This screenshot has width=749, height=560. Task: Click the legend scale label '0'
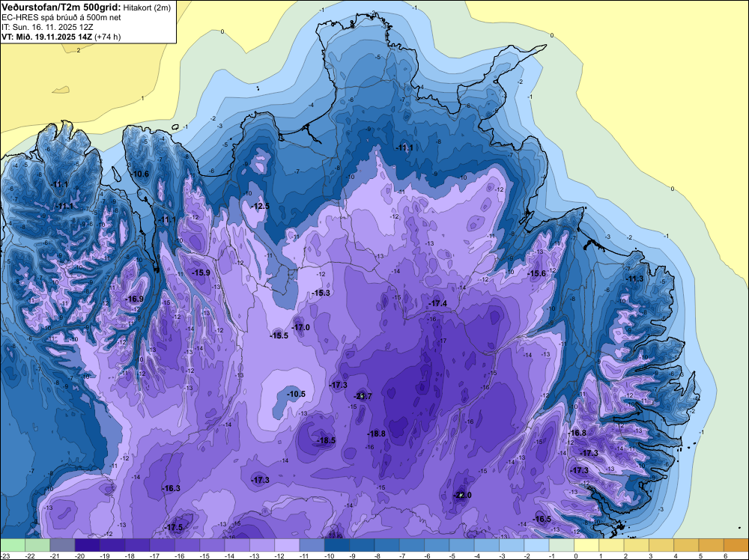pyautogui.click(x=575, y=556)
